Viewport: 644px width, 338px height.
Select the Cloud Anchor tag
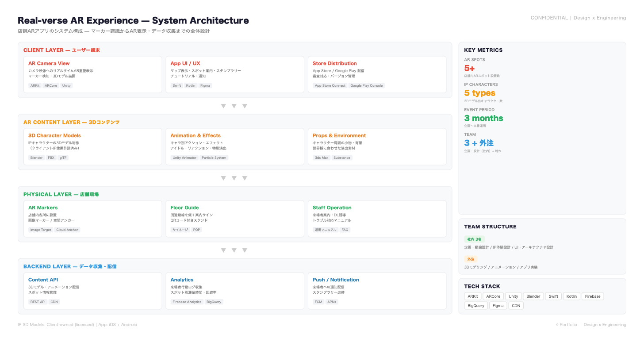(67, 230)
